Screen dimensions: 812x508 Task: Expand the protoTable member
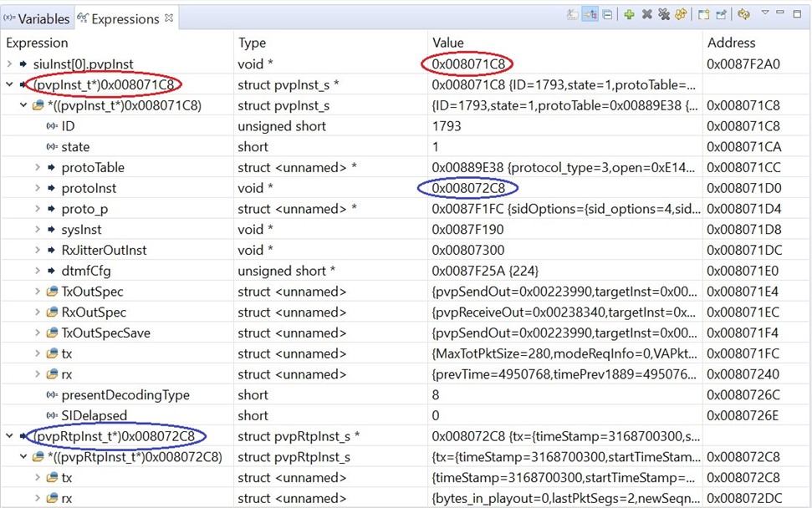coord(38,167)
